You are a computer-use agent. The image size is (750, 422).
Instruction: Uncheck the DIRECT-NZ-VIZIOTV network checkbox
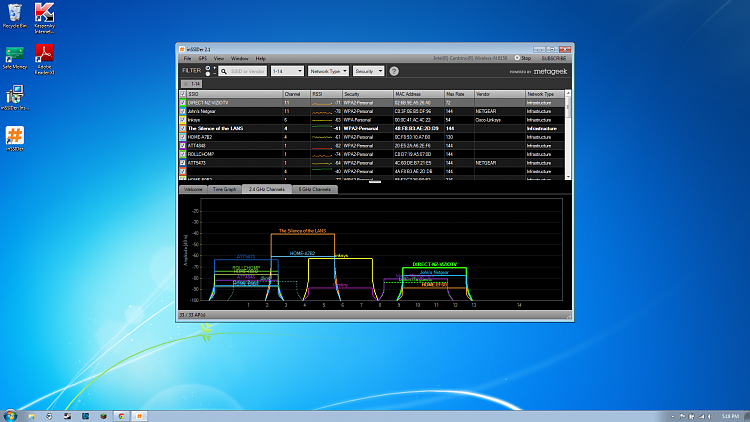(x=182, y=102)
